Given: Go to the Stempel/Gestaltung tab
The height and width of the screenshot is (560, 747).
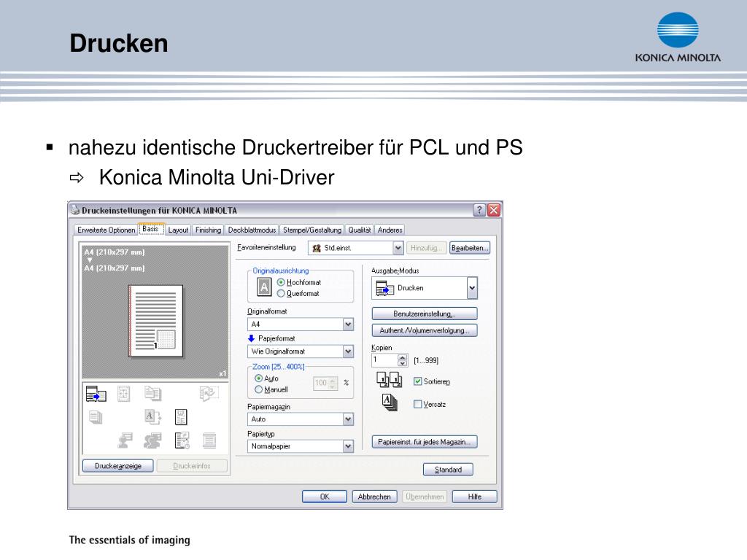Looking at the screenshot, I should point(312,230).
